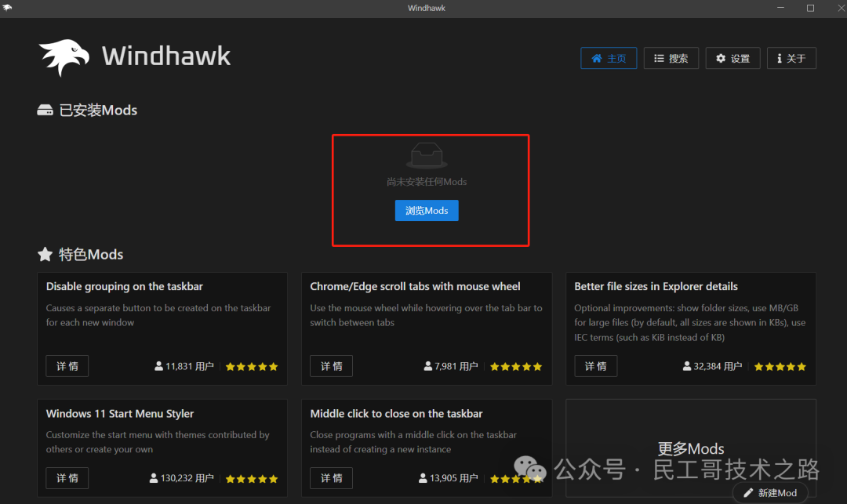Viewport: 847px width, 504px height.
Task: Open the 更多Mods card
Action: (690, 448)
